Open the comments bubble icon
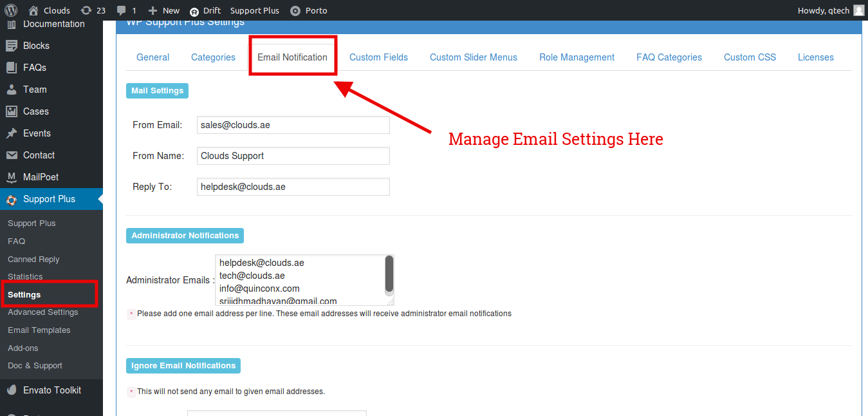Image resolution: width=868 pixels, height=416 pixels. (x=122, y=11)
